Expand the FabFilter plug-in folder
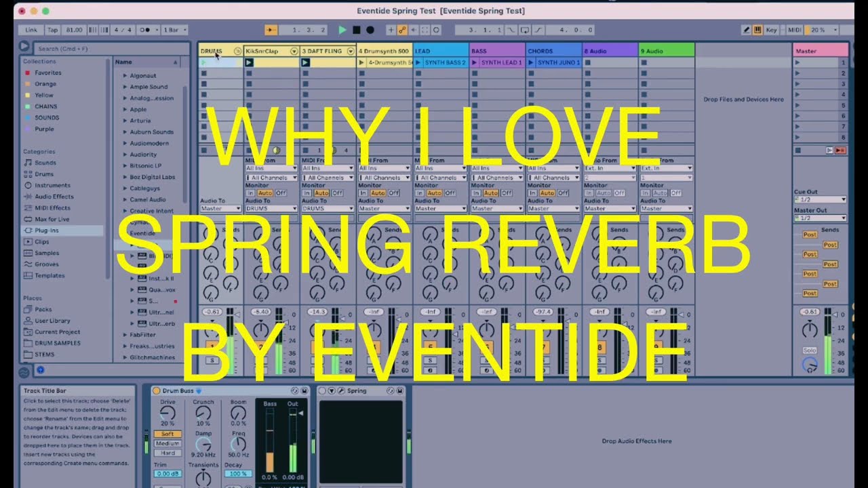Image resolution: width=868 pixels, height=488 pixels. click(125, 335)
